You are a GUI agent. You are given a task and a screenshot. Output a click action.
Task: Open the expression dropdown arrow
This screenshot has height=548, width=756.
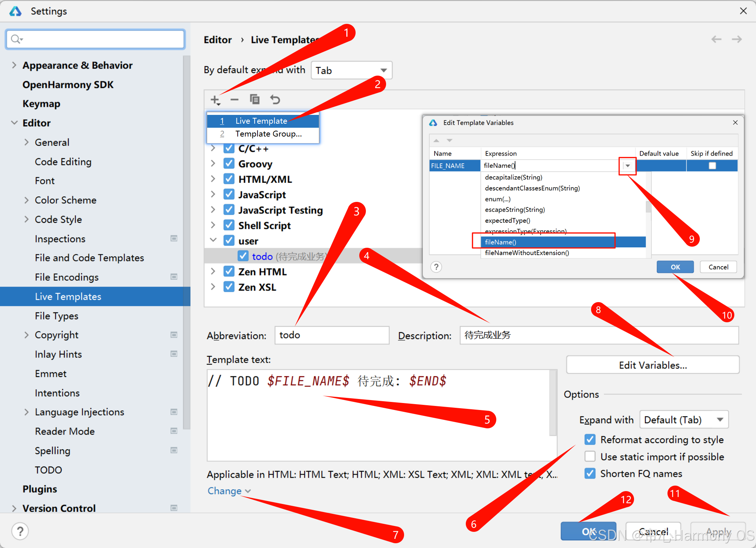coord(627,166)
